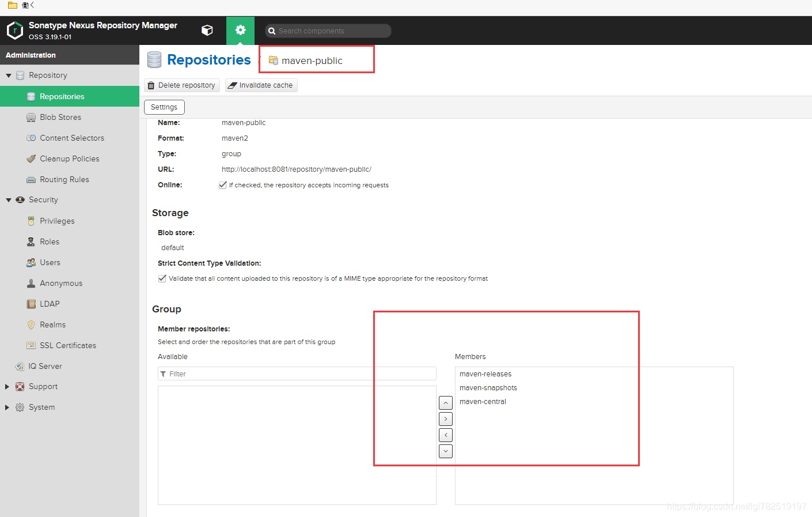Click the Search components field
Screen dimensions: 812x517
tap(328, 31)
